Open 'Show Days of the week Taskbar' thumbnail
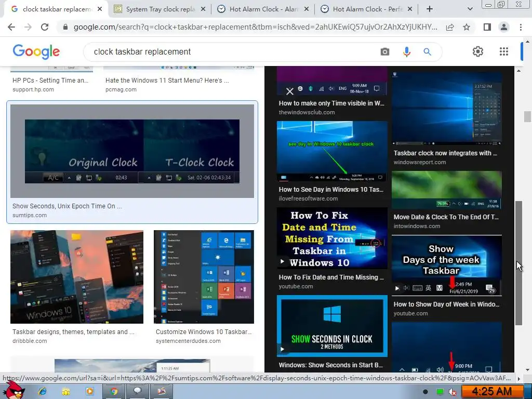This screenshot has width=532, height=399. point(446,265)
